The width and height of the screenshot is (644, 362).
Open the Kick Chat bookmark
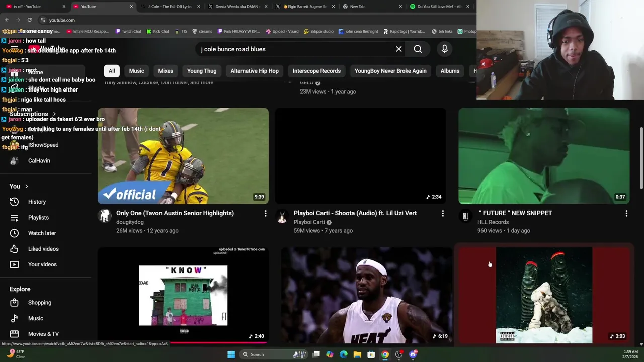(x=158, y=31)
